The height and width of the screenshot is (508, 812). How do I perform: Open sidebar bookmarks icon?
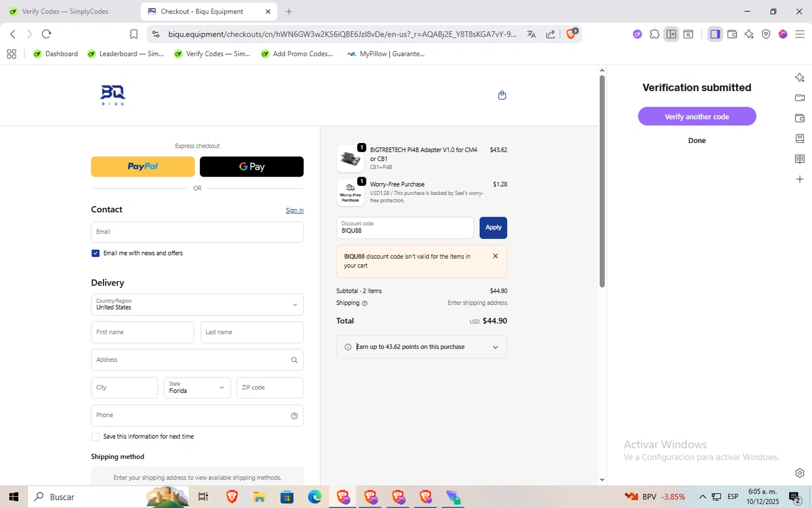(x=800, y=138)
